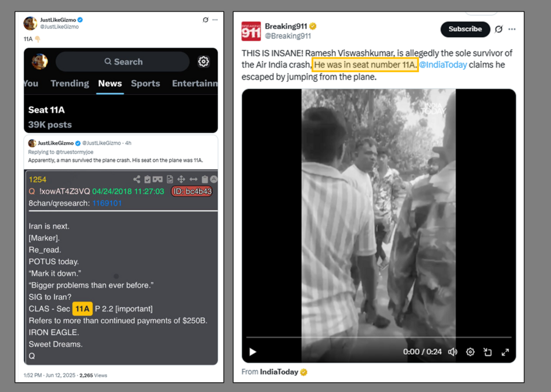Click the document icon on Q post 1254
This screenshot has height=392, width=551.
pyautogui.click(x=170, y=179)
